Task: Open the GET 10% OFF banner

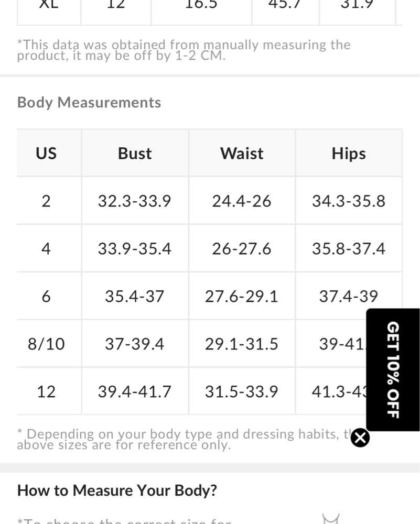Action: coord(393,369)
